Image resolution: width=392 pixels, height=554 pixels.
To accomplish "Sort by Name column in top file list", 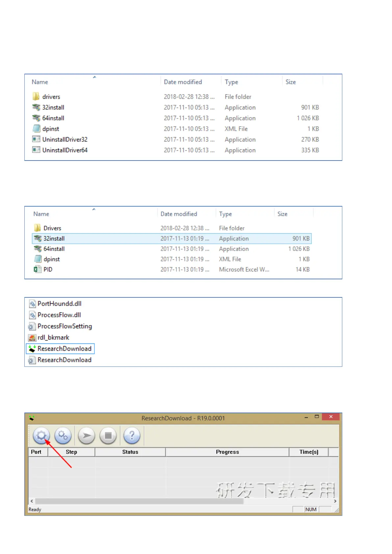I will (40, 82).
